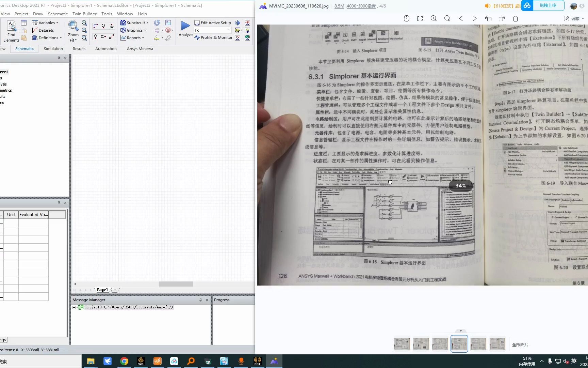
Task: Add a new schematic page with plus tab
Action: tap(115, 290)
